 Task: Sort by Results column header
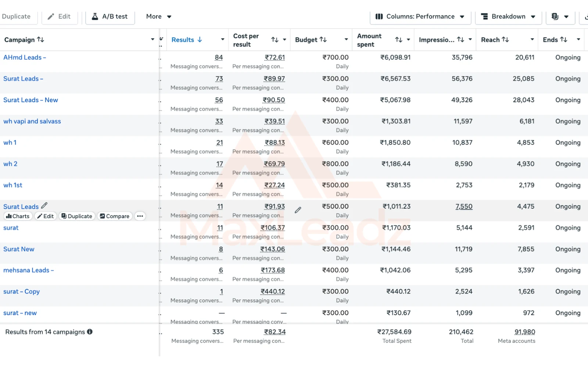187,39
